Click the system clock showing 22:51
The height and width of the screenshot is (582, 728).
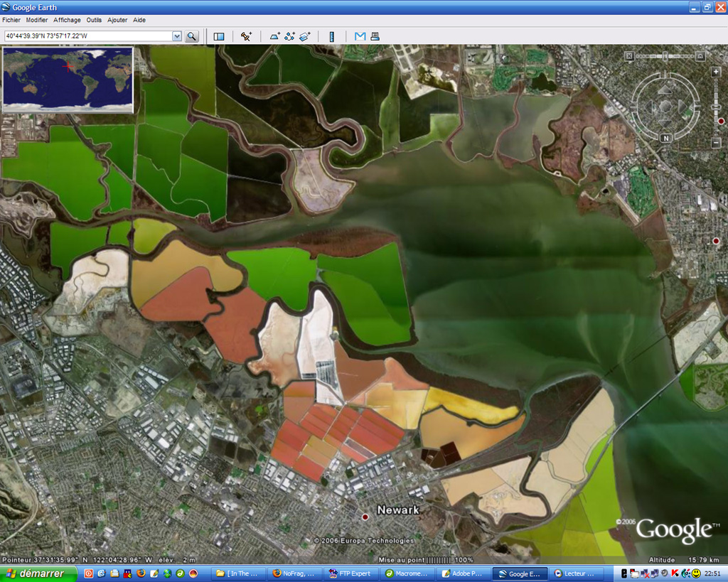coord(712,573)
